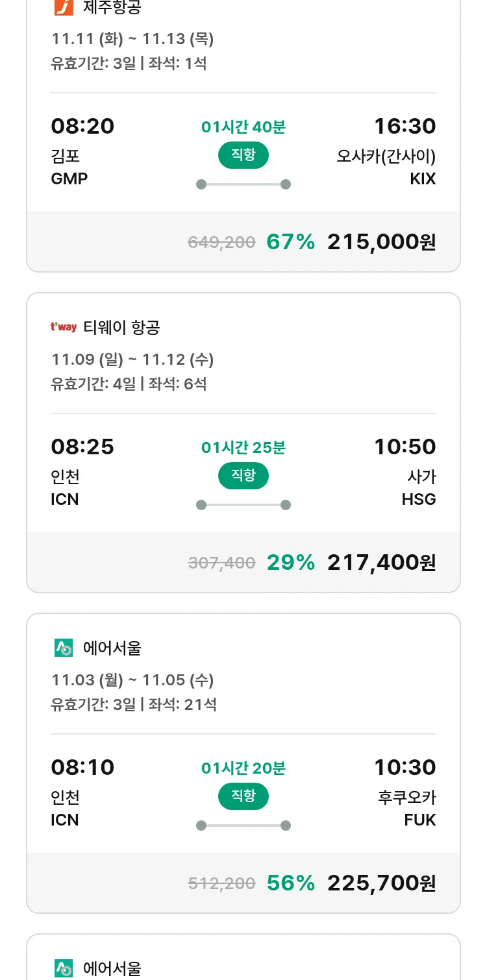This screenshot has width=487, height=980.
Task: Select the 215,000원 Jeju Air fare
Action: click(381, 242)
